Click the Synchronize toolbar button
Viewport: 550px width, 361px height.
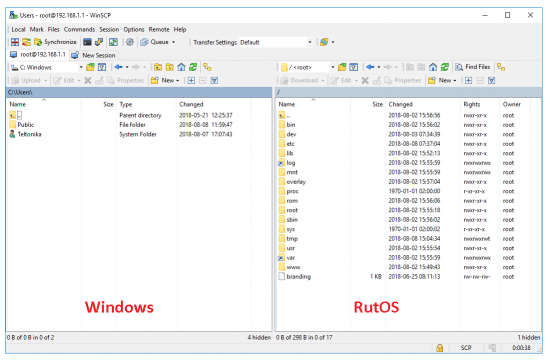(55, 42)
